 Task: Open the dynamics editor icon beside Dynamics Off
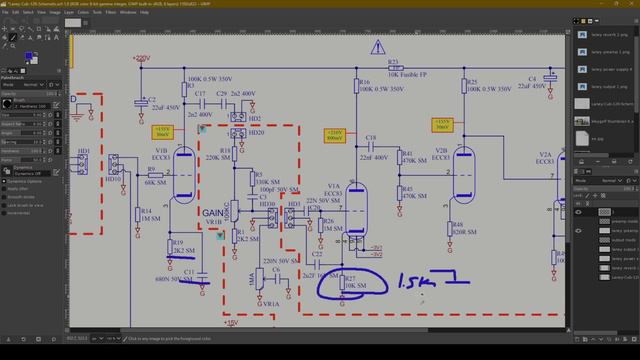(x=56, y=172)
